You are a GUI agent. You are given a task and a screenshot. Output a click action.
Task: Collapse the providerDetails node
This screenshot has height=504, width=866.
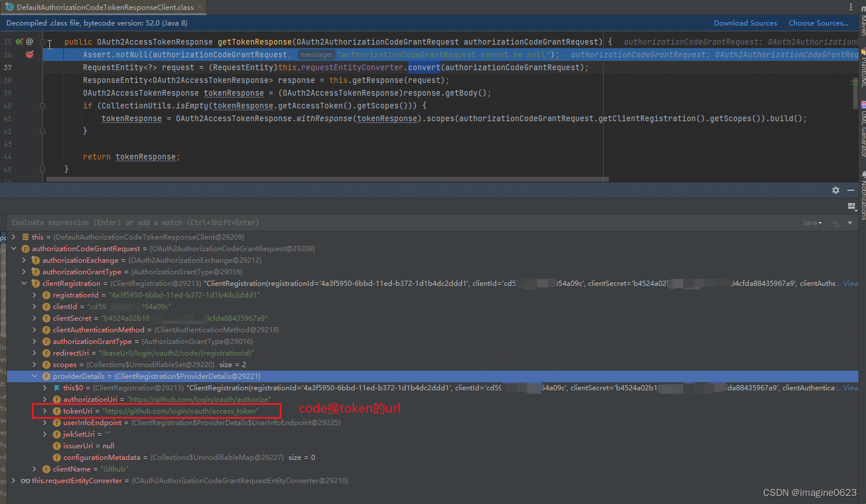coord(34,376)
